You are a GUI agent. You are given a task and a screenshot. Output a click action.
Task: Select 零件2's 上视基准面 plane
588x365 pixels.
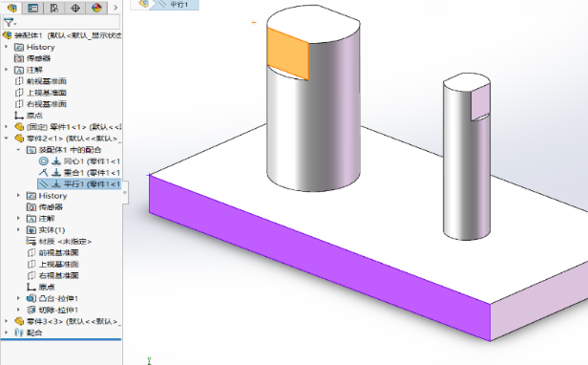point(52,264)
